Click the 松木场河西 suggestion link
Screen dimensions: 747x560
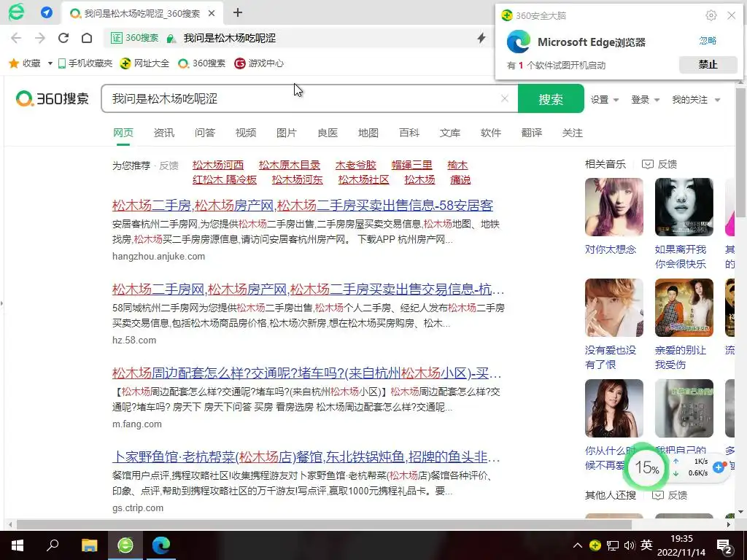(x=217, y=166)
